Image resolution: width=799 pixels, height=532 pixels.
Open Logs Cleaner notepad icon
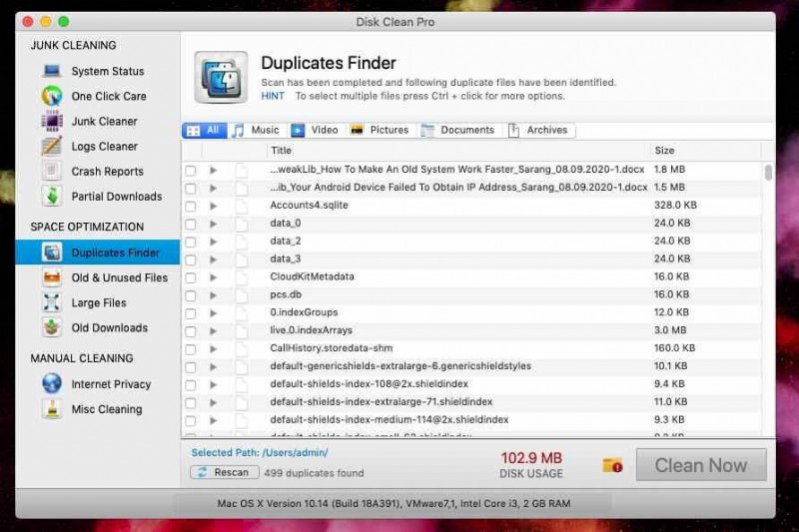tap(52, 146)
